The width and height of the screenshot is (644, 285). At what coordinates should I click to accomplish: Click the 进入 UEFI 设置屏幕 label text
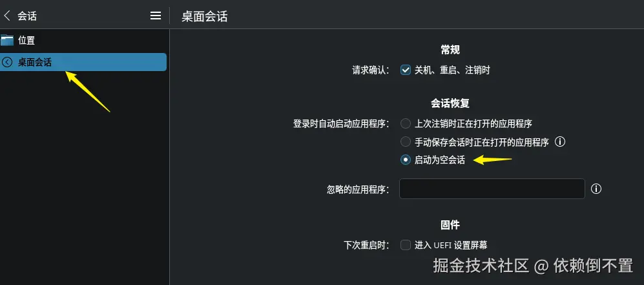pos(451,245)
